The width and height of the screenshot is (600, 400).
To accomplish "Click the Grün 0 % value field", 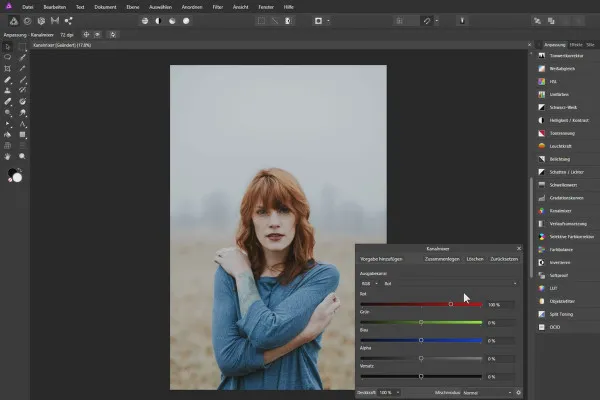I will point(501,323).
